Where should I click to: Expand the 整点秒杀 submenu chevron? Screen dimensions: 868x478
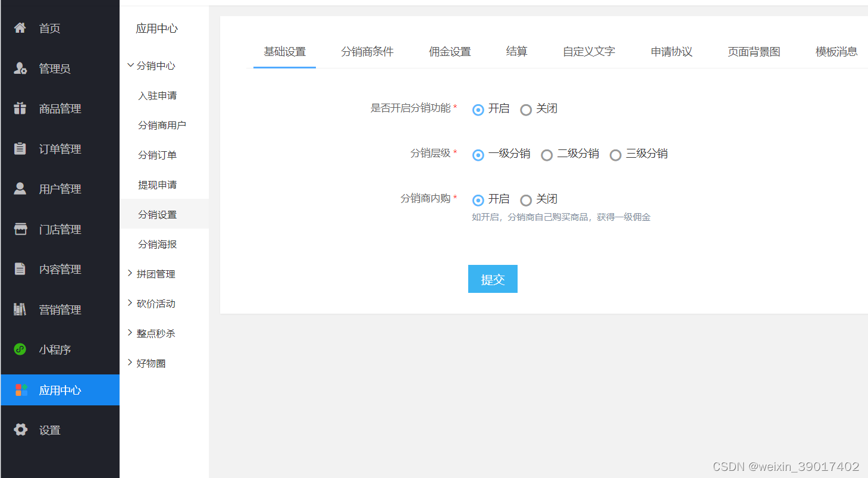(130, 333)
